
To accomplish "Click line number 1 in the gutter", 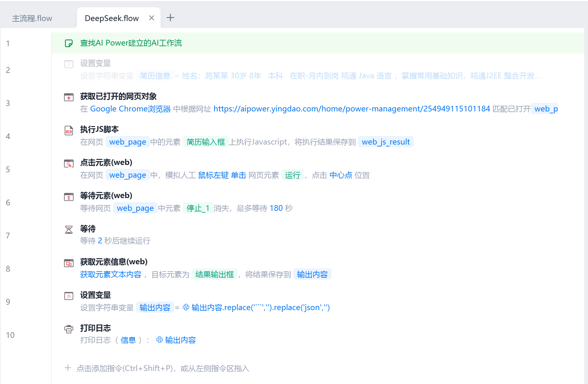I will 8,43.
